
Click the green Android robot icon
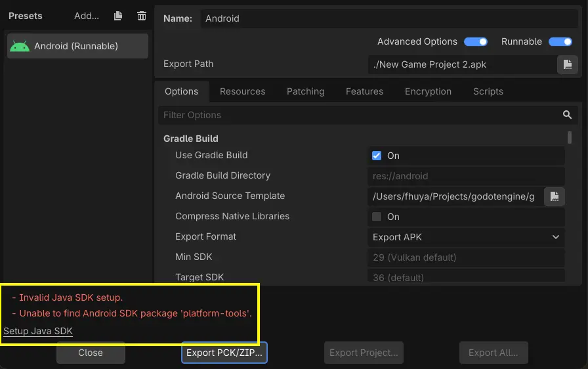(x=20, y=46)
